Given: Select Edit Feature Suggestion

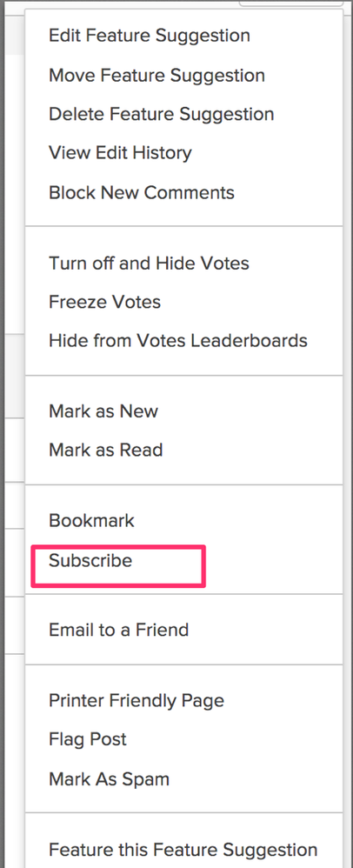Looking at the screenshot, I should click(x=150, y=36).
